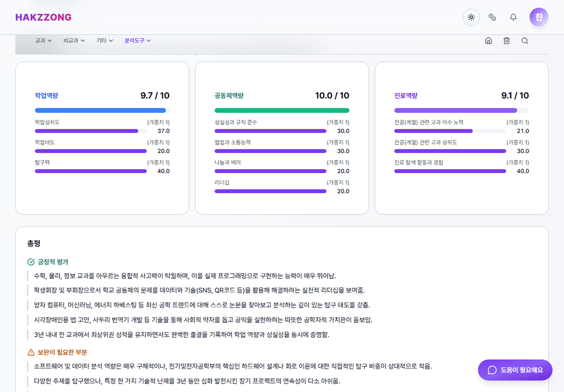Image resolution: width=564 pixels, height=392 pixels.
Task: Click the 전공(계열) 관련 교과 이수 노력 bar
Action: tap(450, 131)
